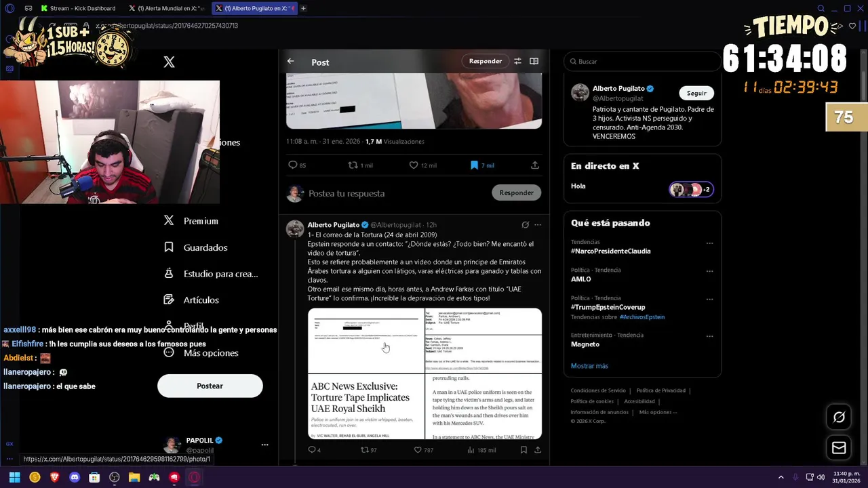
Task: Share the 12h reply post
Action: [538, 449]
